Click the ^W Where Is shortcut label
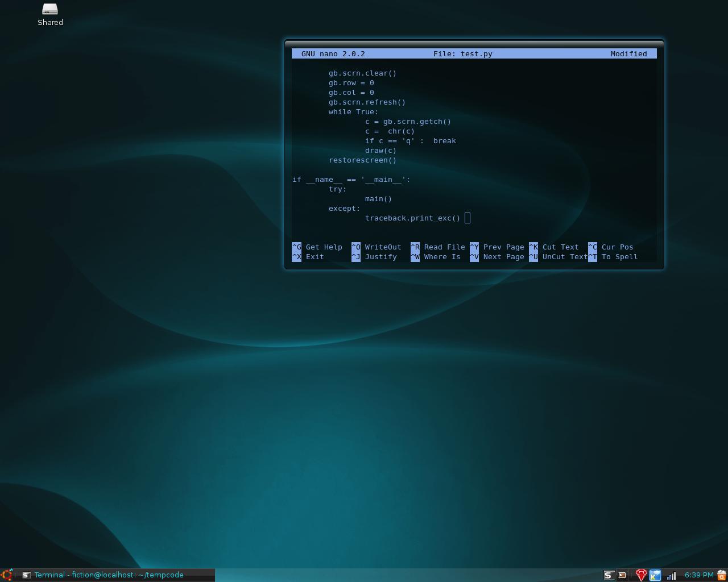 436,256
